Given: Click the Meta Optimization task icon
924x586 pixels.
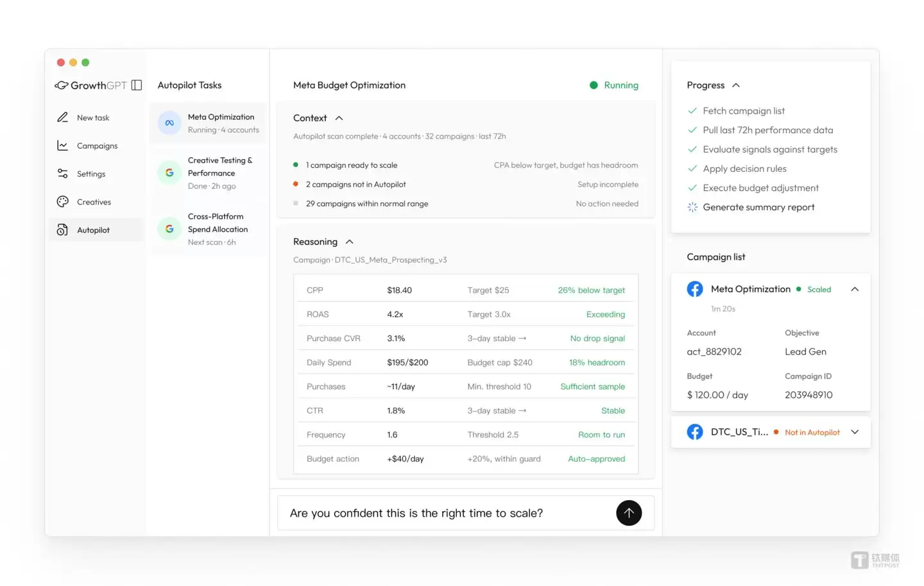Looking at the screenshot, I should click(169, 122).
